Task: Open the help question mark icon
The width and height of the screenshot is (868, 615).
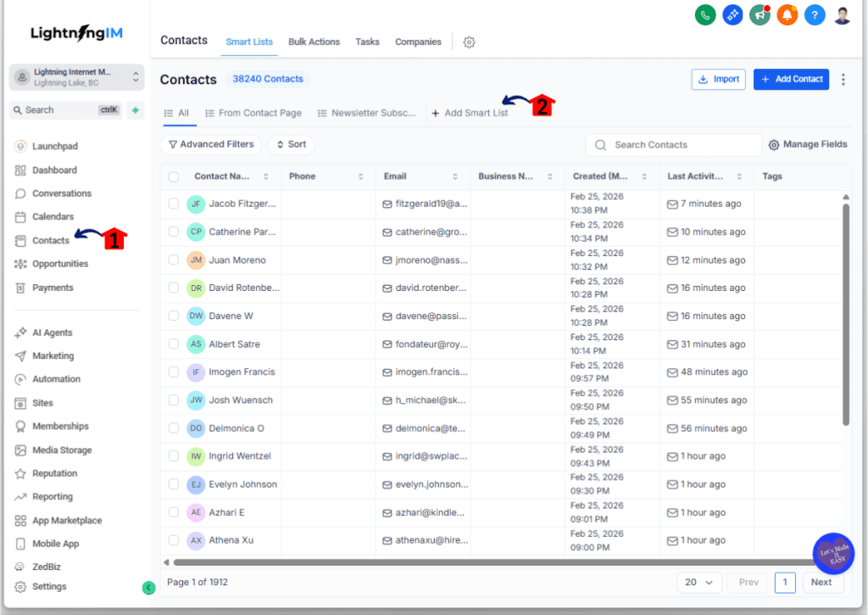Action: pos(815,14)
